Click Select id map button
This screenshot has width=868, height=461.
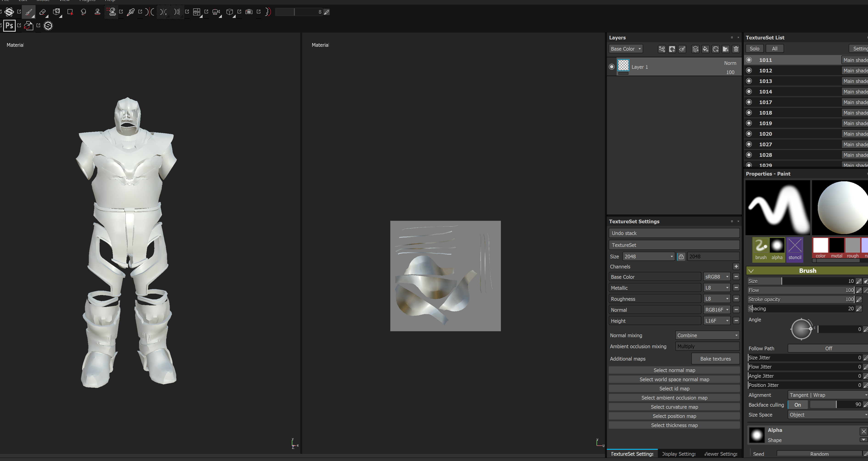(x=674, y=389)
